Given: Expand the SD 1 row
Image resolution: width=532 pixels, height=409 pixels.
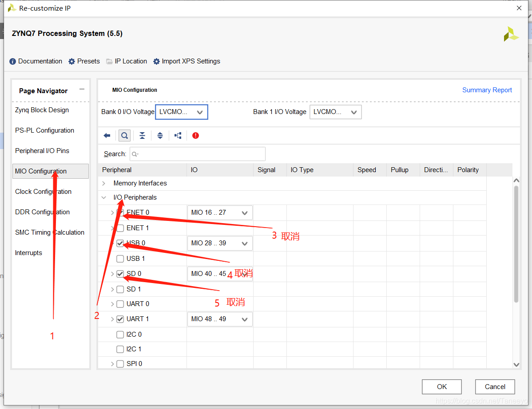Looking at the screenshot, I should [112, 289].
